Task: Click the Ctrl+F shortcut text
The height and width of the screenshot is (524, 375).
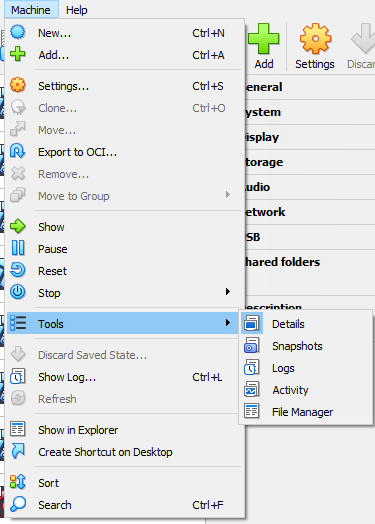Action: (x=208, y=505)
